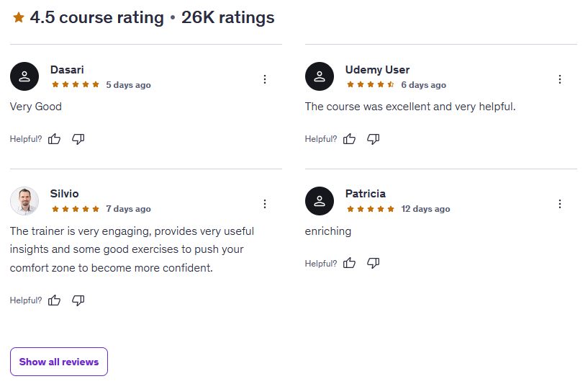Click the Show all reviews button
The image size is (588, 384).
coord(59,362)
